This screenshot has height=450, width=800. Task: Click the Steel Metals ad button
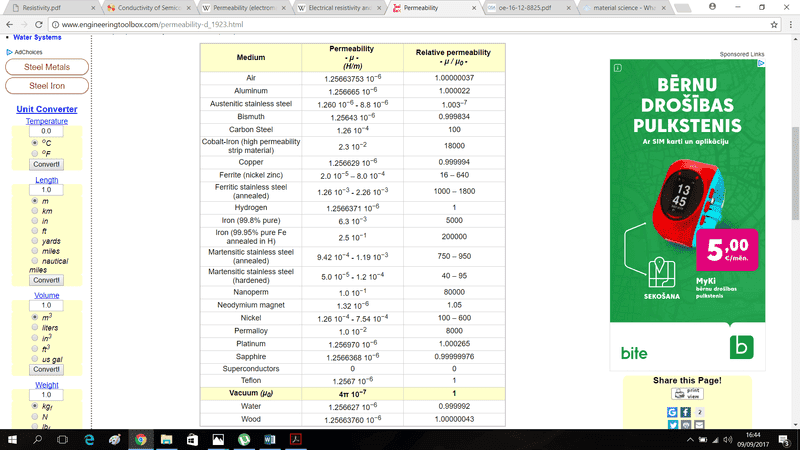click(x=47, y=67)
